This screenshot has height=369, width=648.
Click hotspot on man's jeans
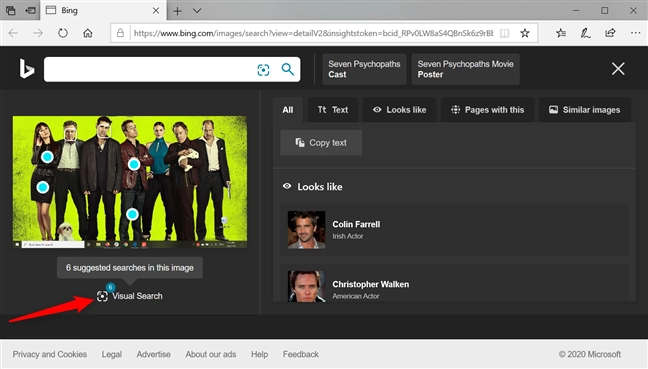[132, 214]
